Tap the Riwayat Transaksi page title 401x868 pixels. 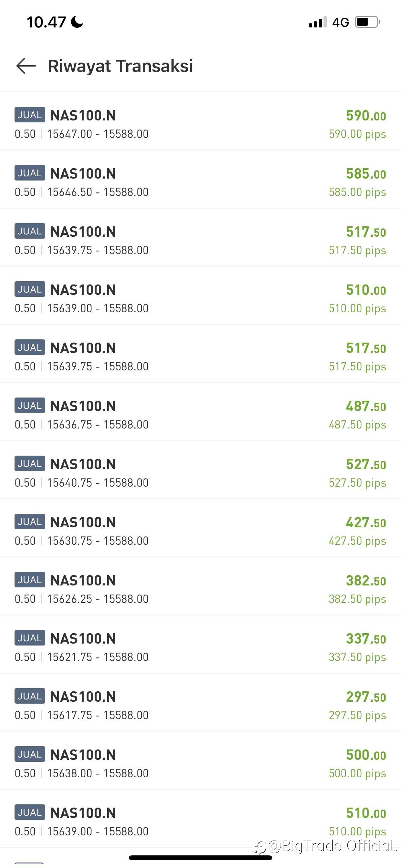tap(120, 66)
